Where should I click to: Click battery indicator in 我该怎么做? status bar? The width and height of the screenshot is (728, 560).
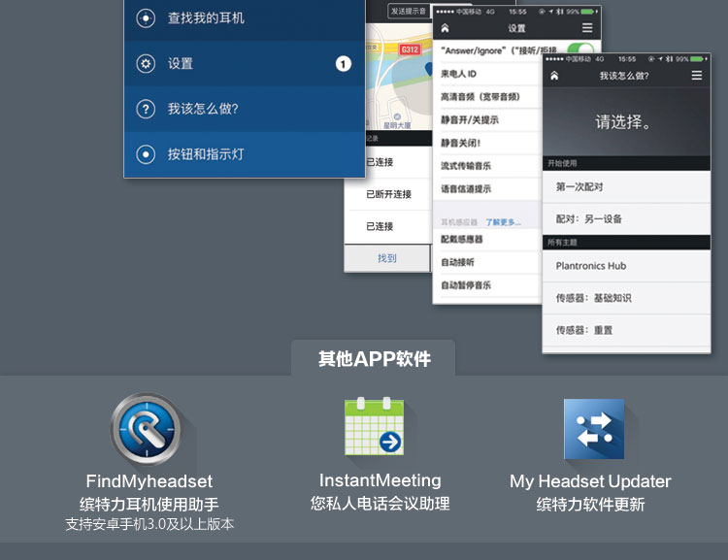click(x=698, y=59)
